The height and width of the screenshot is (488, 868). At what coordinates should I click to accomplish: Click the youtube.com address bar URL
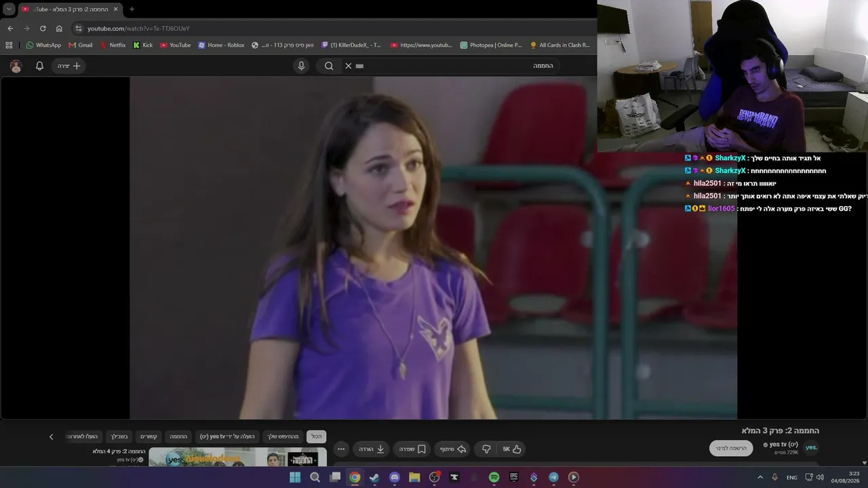[138, 28]
